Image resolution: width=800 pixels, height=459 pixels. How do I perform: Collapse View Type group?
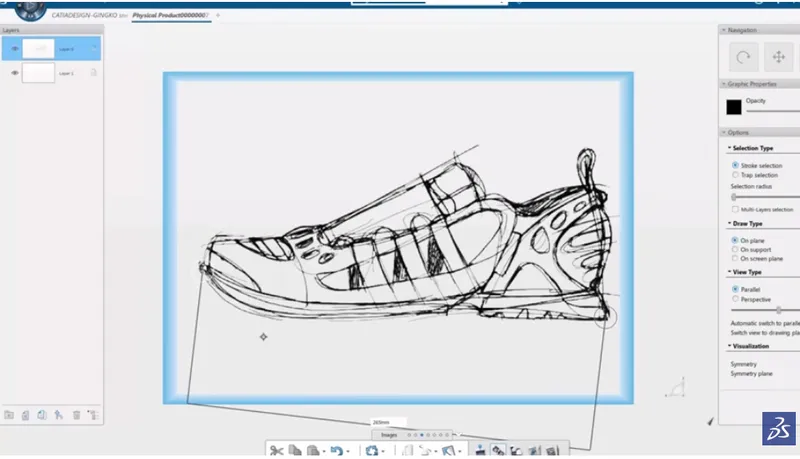[x=730, y=272]
